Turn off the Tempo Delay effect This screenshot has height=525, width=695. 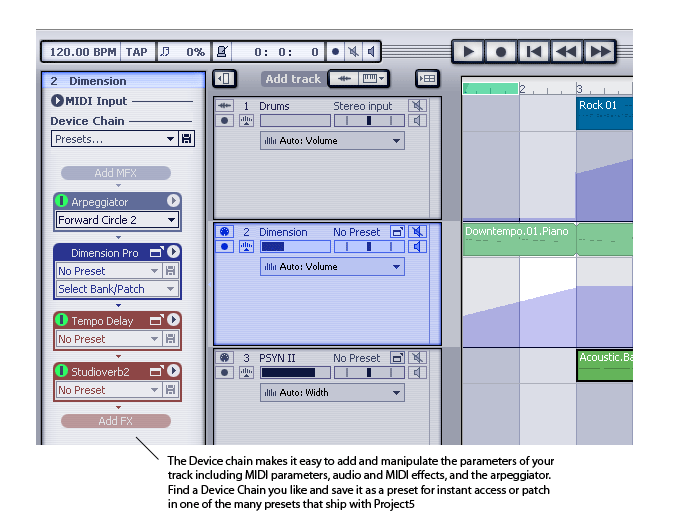click(x=62, y=320)
